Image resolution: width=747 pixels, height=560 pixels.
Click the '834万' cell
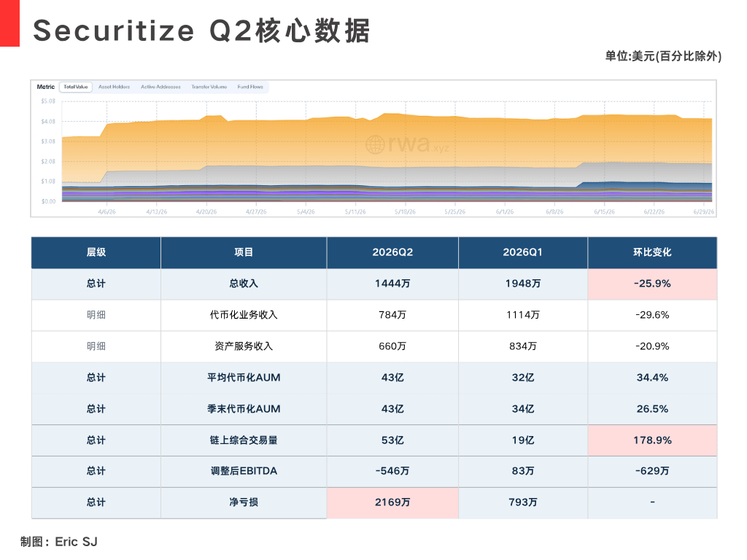click(522, 346)
